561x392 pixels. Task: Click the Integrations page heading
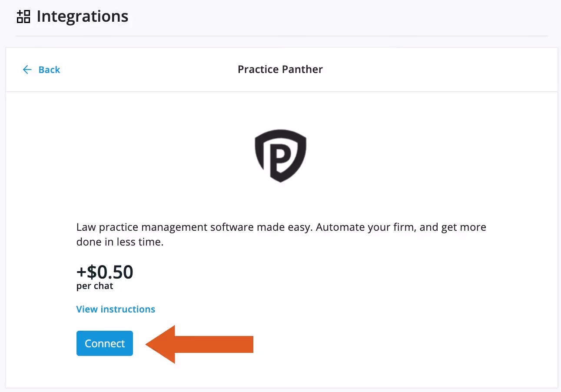coord(83,17)
